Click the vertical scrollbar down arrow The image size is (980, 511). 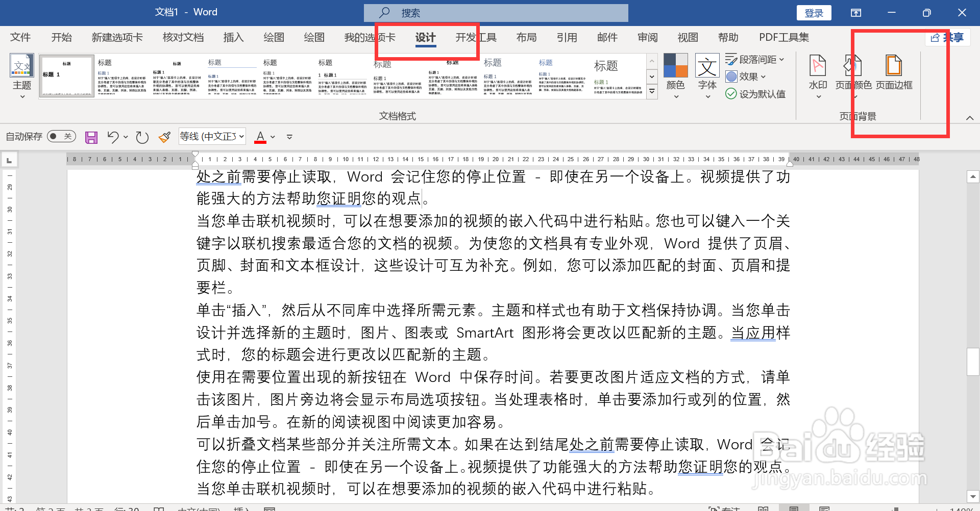click(x=973, y=496)
